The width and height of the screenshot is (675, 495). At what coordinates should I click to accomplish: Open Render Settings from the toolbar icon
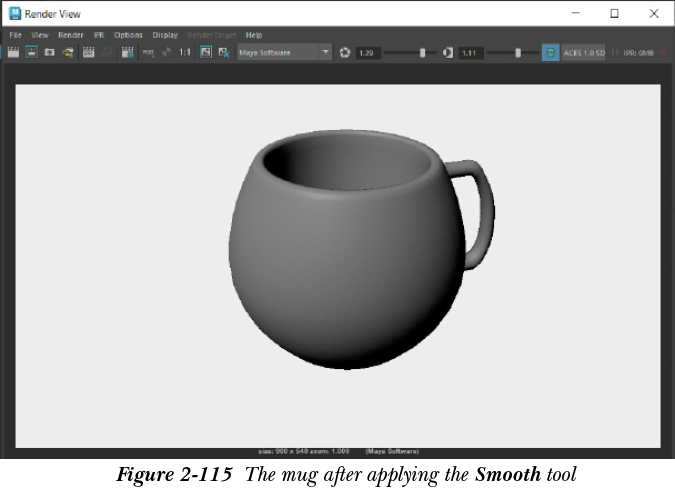pyautogui.click(x=127, y=52)
